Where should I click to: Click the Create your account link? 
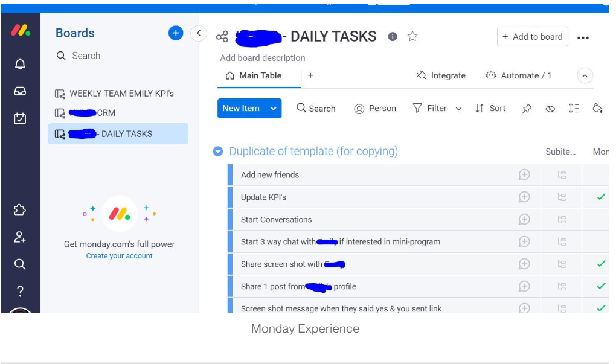pyautogui.click(x=120, y=255)
